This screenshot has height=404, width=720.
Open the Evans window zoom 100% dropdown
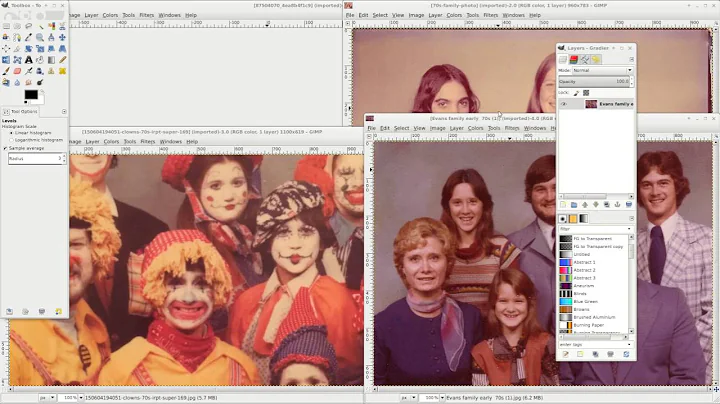442,398
